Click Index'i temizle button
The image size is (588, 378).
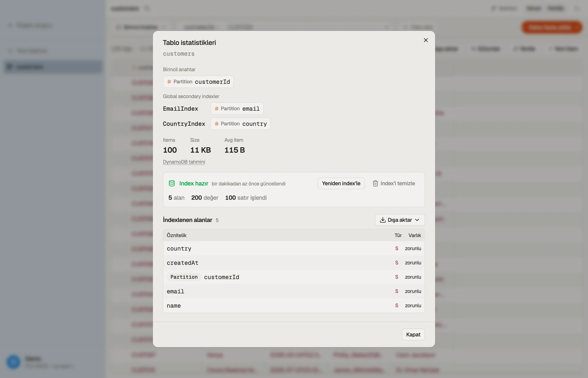394,183
